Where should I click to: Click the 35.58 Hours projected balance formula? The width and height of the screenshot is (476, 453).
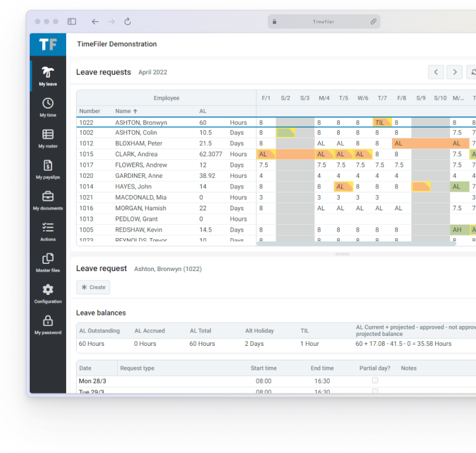pyautogui.click(x=403, y=344)
